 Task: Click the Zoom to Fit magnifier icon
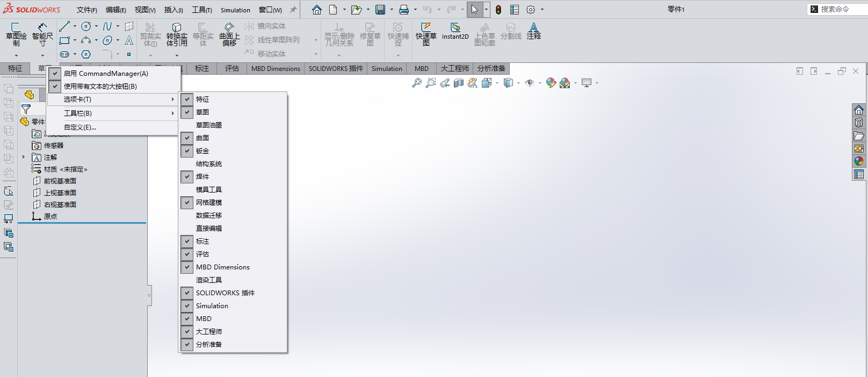click(x=417, y=83)
